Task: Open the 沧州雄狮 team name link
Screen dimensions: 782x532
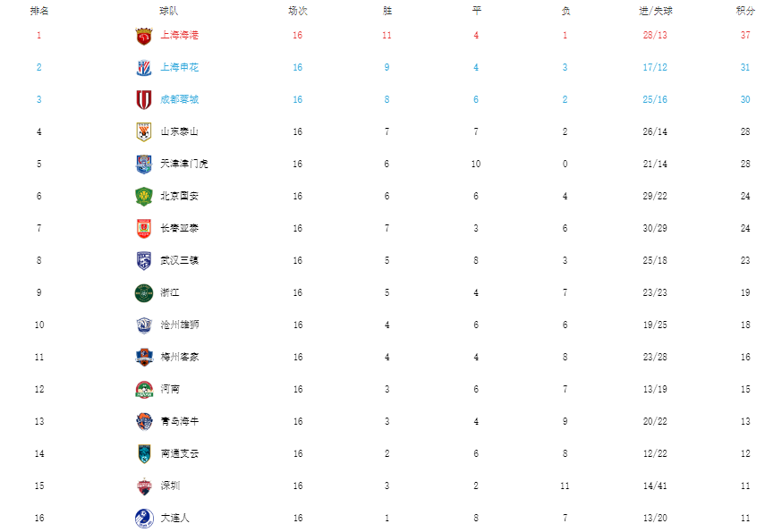Action: click(x=180, y=325)
